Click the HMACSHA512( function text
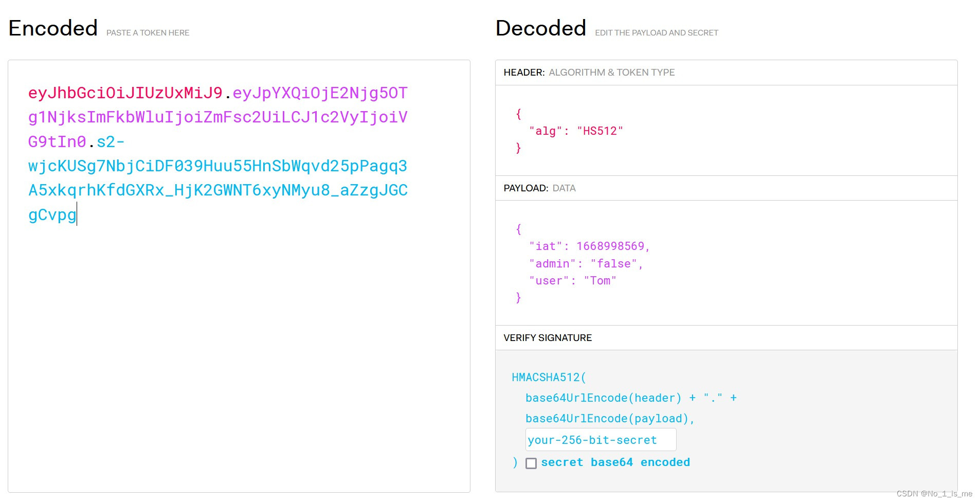Viewport: 980px width, 502px height. [549, 378]
